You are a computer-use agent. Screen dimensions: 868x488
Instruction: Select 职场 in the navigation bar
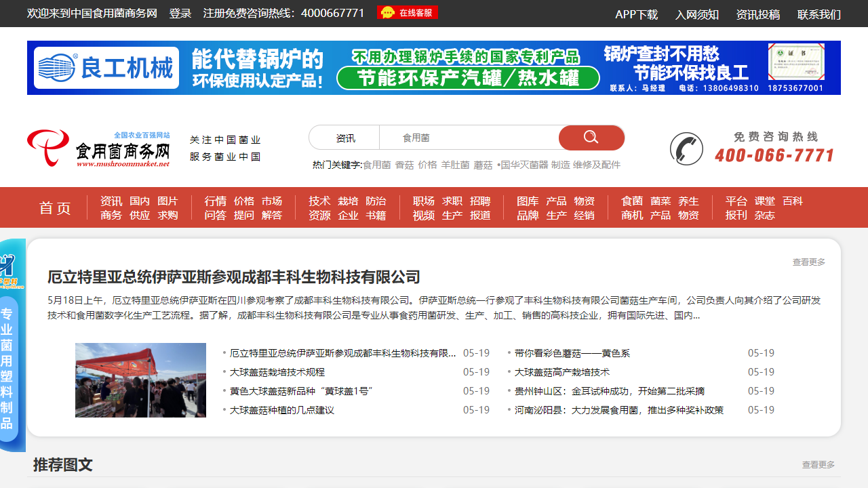point(424,201)
